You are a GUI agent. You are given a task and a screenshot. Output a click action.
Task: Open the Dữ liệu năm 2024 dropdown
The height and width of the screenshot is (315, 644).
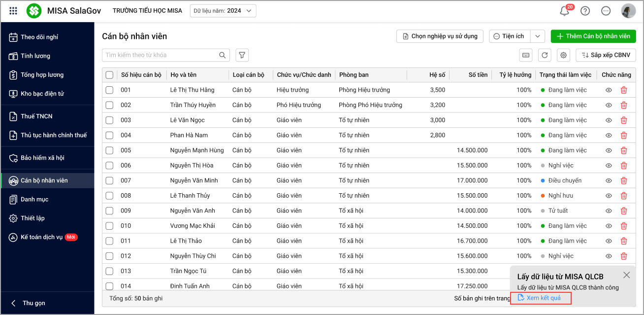(223, 10)
